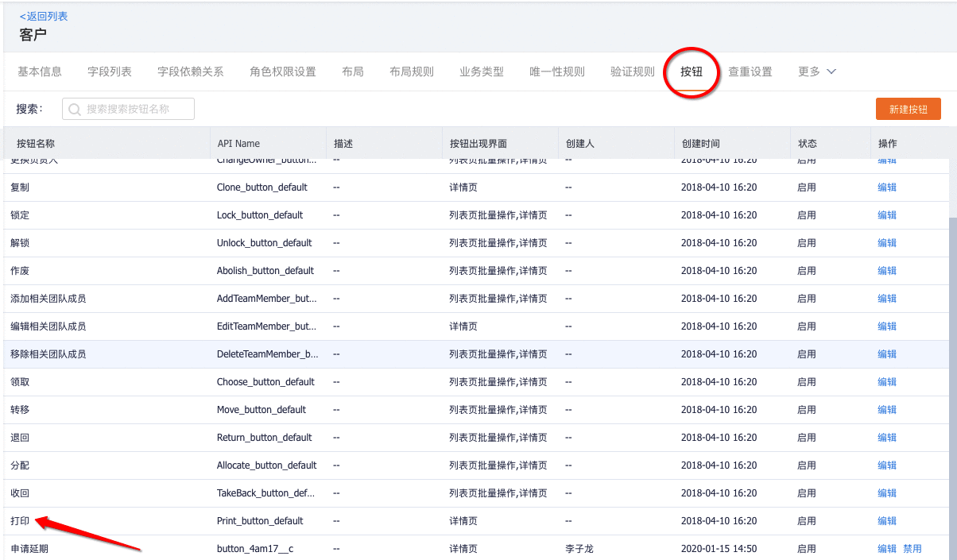Click the API Name column header
957x560 pixels.
[x=238, y=144]
